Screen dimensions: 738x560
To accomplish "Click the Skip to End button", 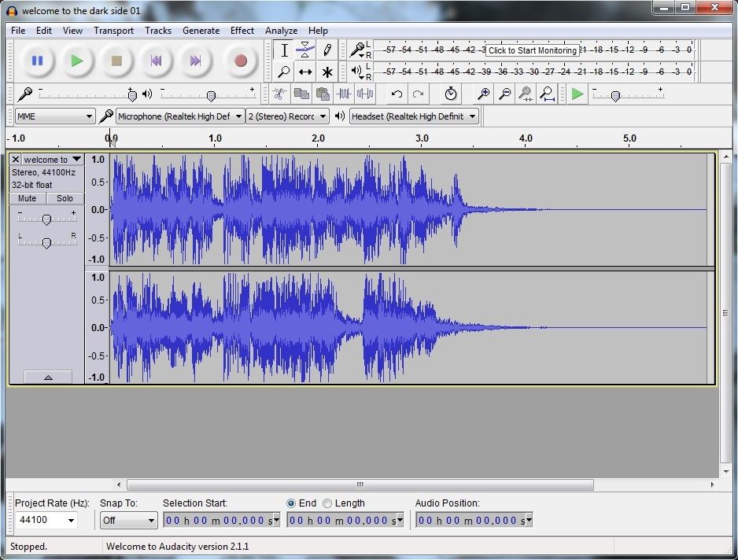I will [x=195, y=61].
